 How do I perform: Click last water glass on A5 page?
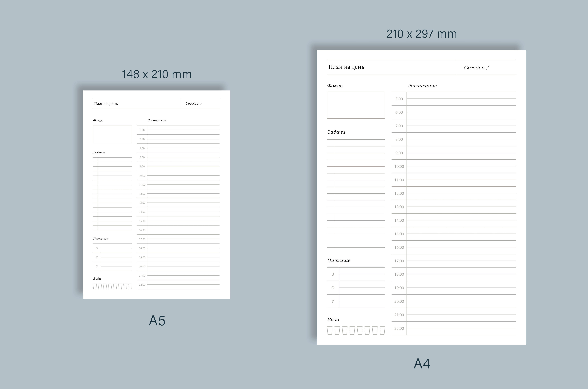tap(130, 286)
